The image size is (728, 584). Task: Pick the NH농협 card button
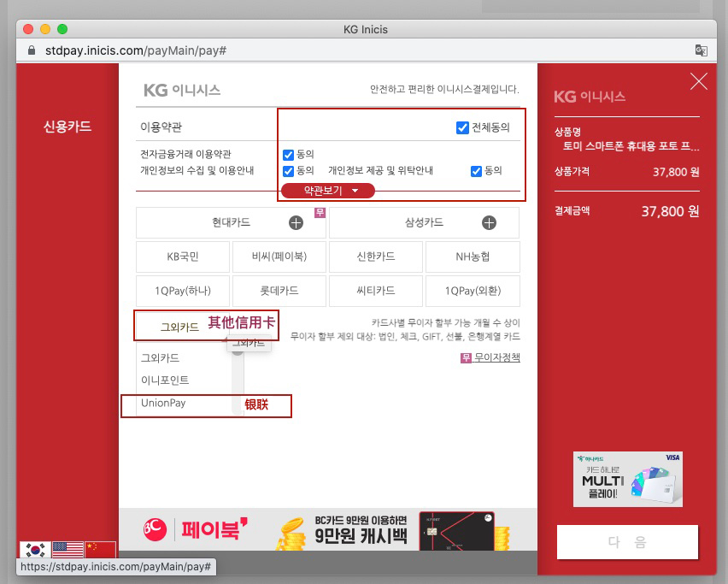tap(473, 257)
